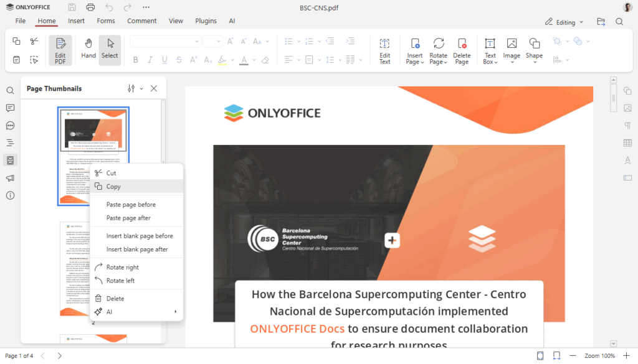
Task: Open the Chat panel
Action: click(10, 125)
